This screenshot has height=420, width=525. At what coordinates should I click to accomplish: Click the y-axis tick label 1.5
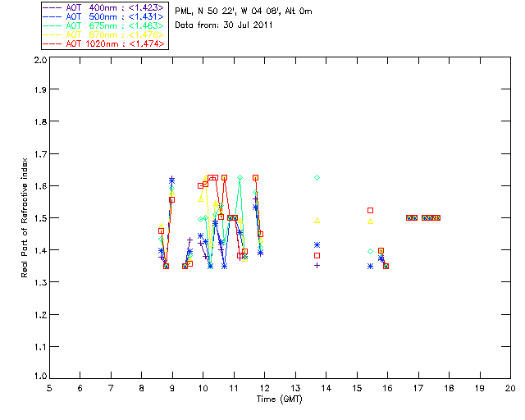40,218
